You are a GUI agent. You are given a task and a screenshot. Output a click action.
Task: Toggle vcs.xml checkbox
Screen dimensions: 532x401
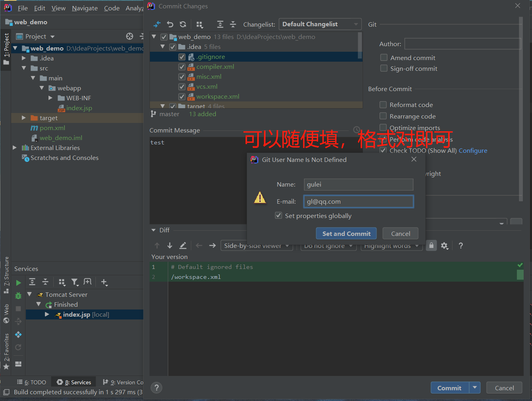click(x=182, y=87)
